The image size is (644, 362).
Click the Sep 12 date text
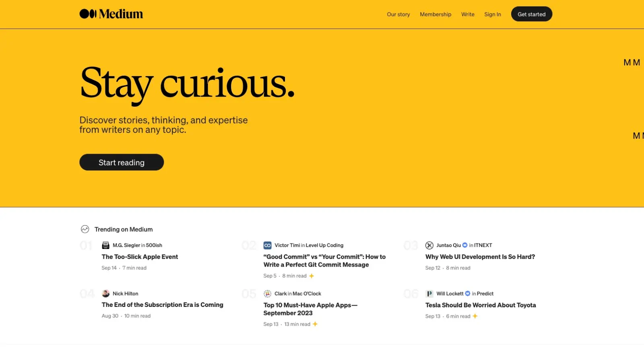(x=433, y=268)
